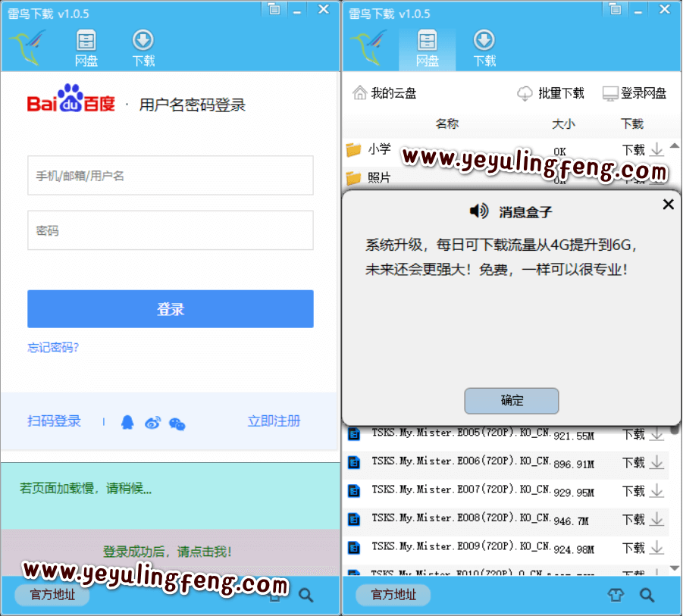Select file TSKS.My.Mister.E006
683x616 pixels.
pos(462,461)
